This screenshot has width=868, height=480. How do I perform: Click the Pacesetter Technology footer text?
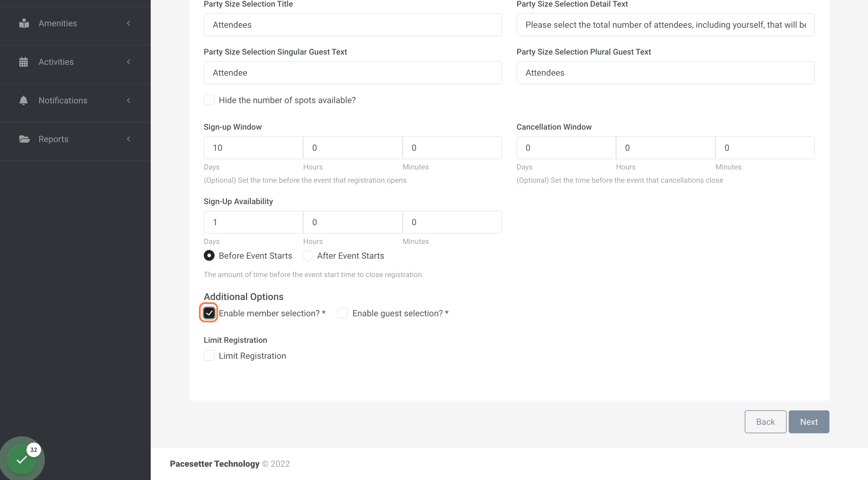(x=215, y=464)
